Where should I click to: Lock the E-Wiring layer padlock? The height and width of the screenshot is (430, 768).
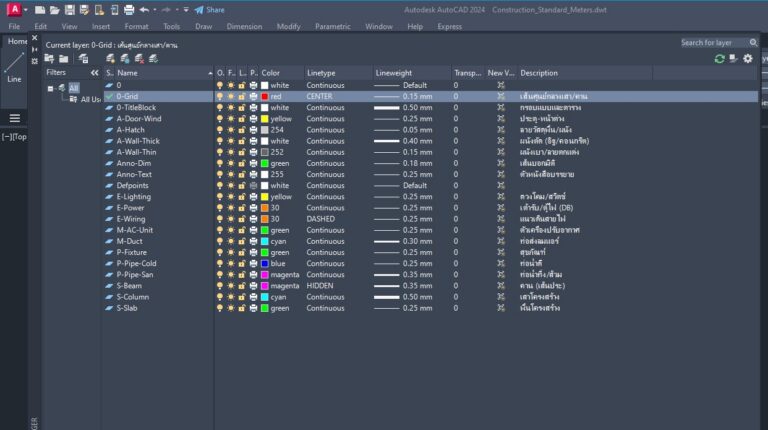[242, 218]
